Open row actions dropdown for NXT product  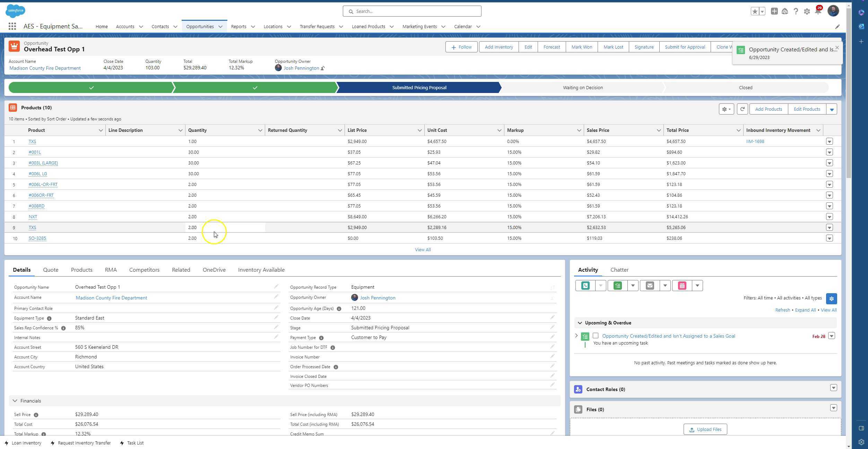829,217
